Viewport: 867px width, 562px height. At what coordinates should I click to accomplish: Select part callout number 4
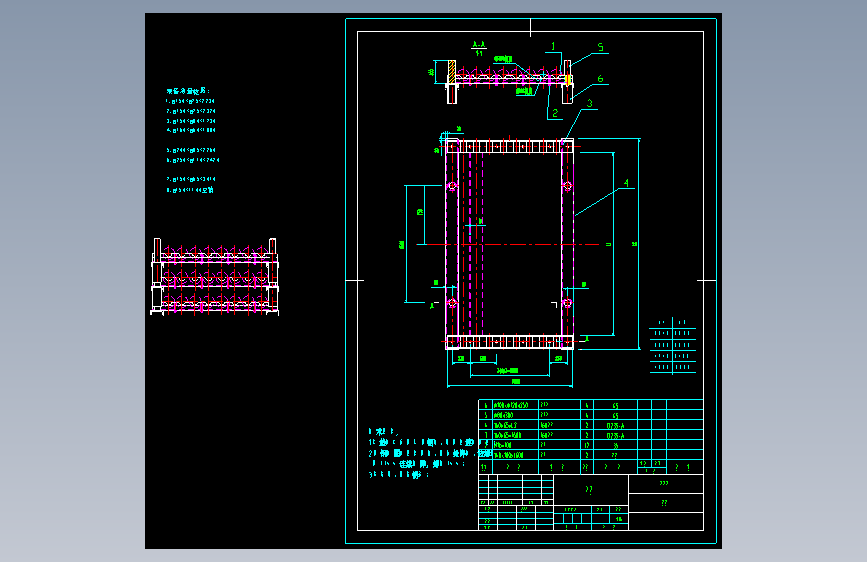pyautogui.click(x=626, y=183)
